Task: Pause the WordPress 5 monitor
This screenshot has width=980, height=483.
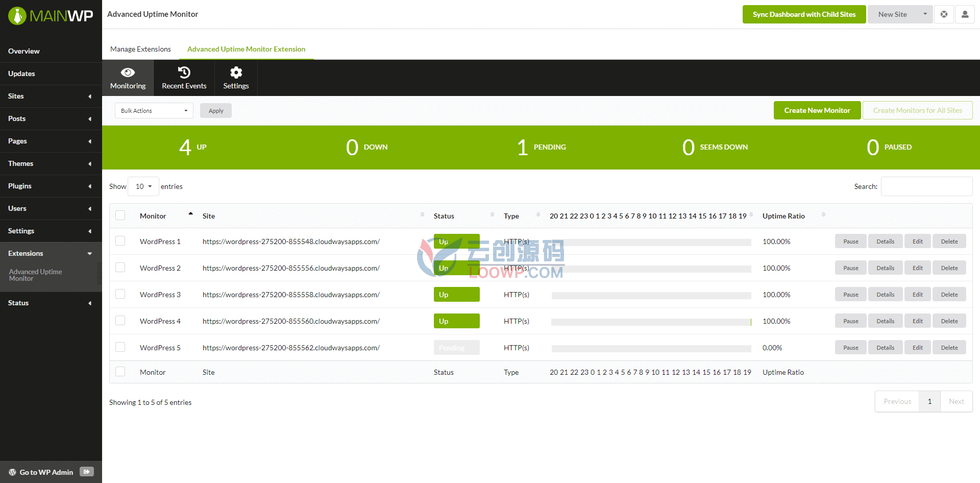Action: pyautogui.click(x=850, y=348)
